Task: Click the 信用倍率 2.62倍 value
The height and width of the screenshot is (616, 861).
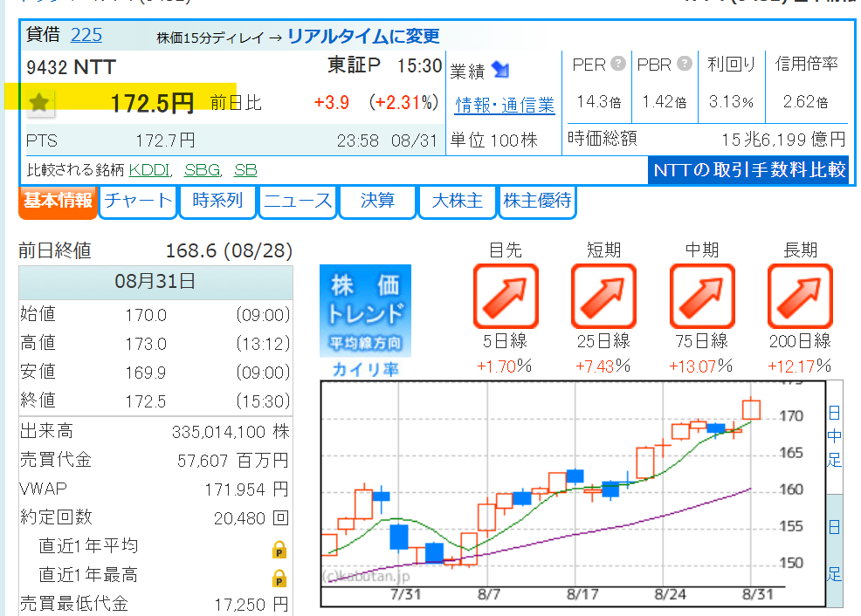Action: [x=805, y=101]
